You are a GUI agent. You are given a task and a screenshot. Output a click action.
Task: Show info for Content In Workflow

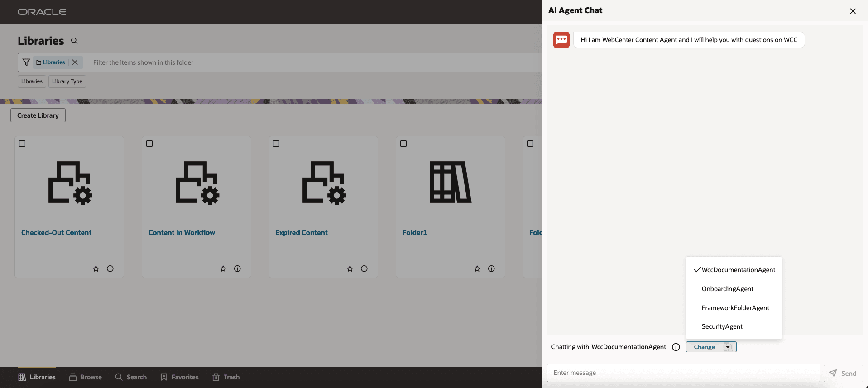click(237, 268)
